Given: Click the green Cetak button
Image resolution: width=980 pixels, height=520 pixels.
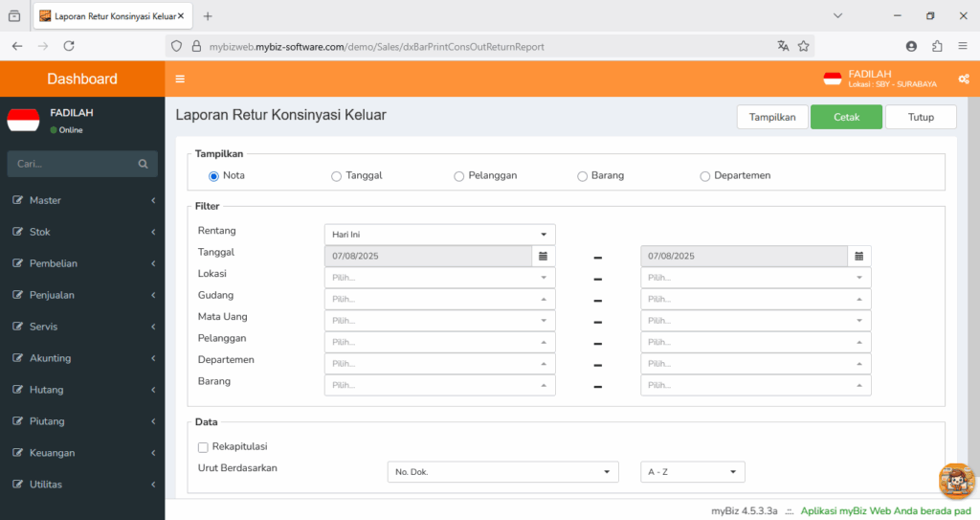Looking at the screenshot, I should (846, 117).
